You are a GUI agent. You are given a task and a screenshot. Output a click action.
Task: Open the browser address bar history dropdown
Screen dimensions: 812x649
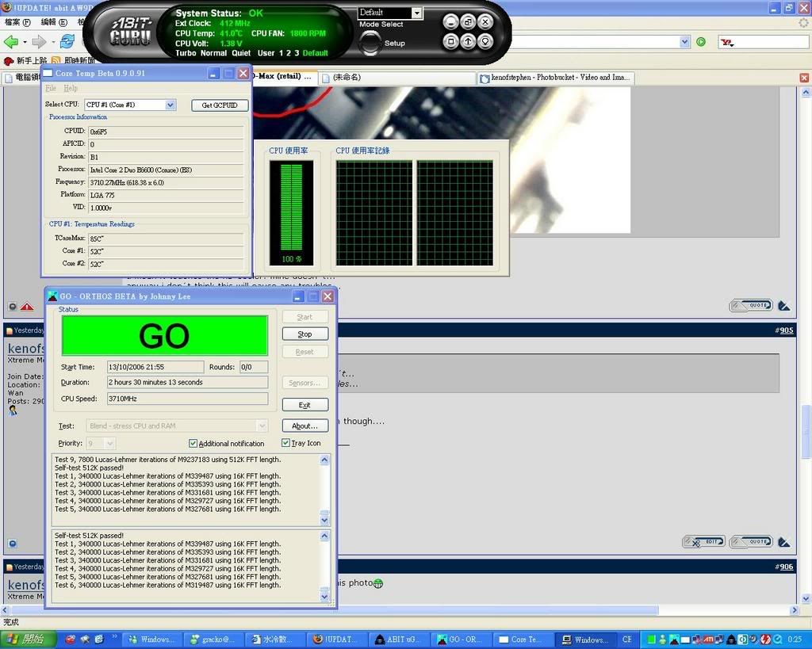pos(684,42)
